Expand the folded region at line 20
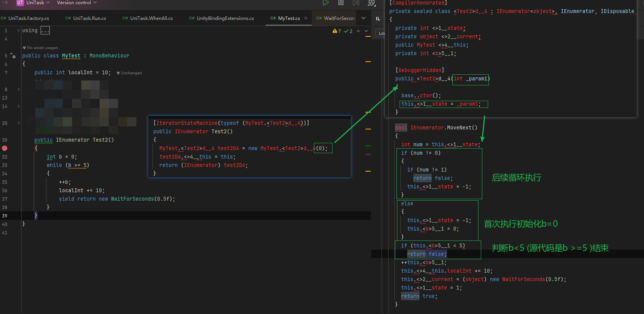This screenshot has height=314, width=644. (x=18, y=123)
